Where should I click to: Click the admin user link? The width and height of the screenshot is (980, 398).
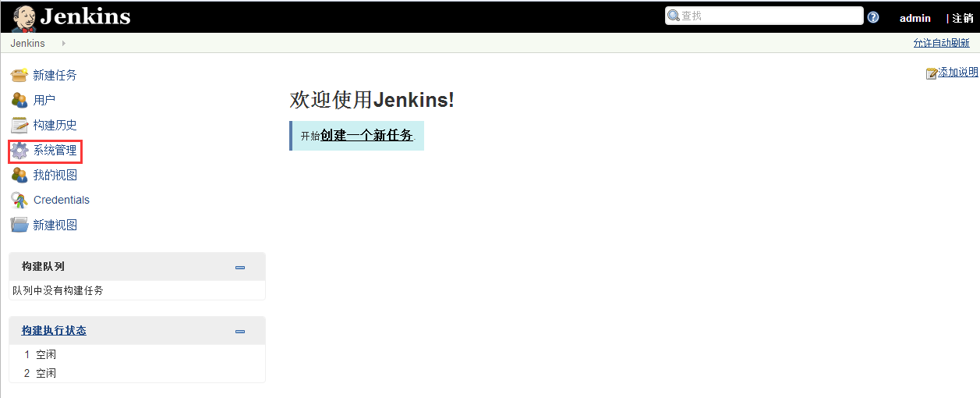[x=915, y=18]
